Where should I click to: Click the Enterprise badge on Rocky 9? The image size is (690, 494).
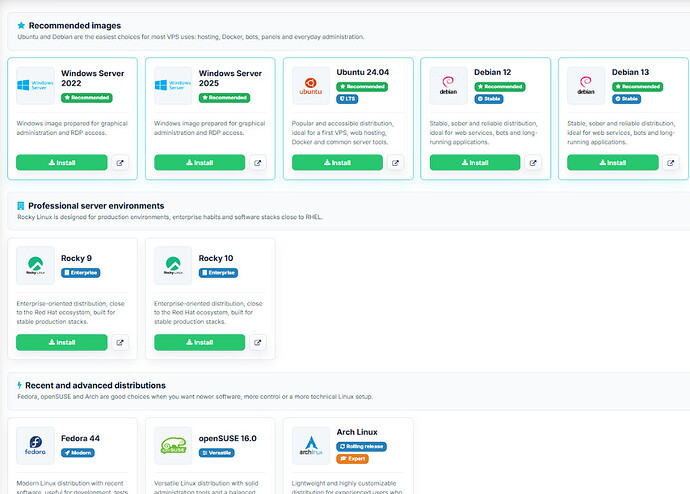coord(81,273)
